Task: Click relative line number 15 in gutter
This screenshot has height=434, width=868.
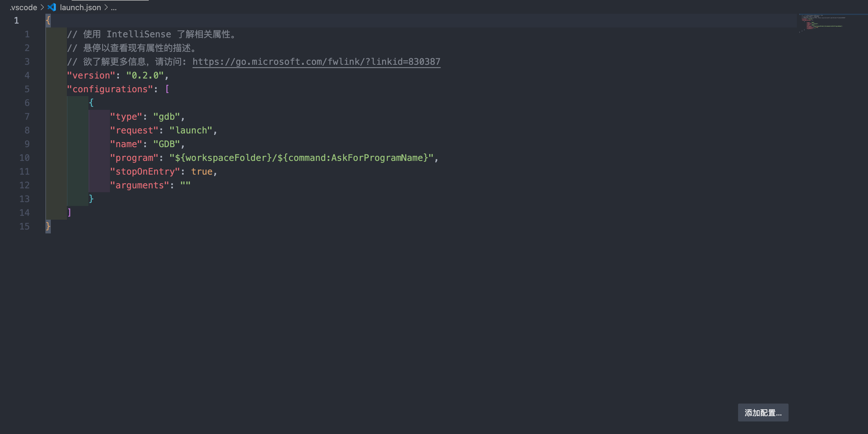Action: 24,226
